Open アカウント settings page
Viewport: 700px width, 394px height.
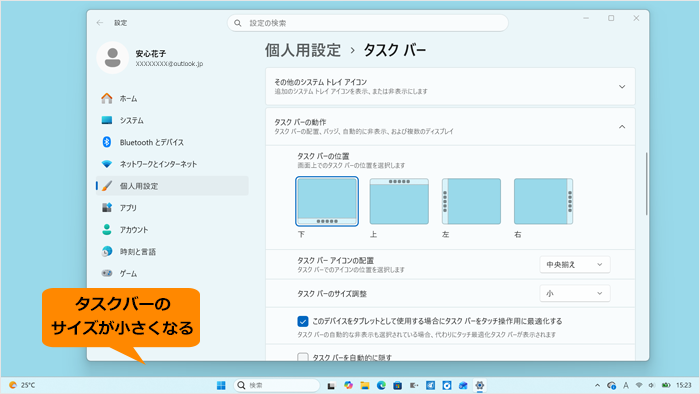172,230
